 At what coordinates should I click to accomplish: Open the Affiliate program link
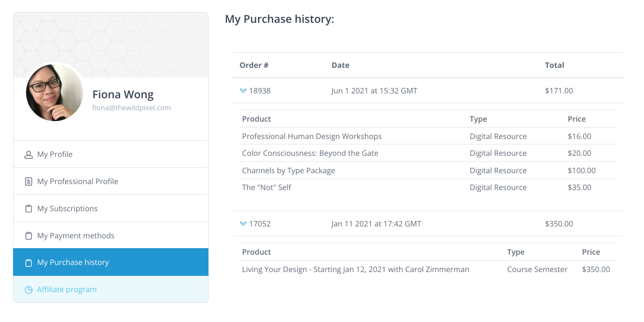tap(67, 290)
